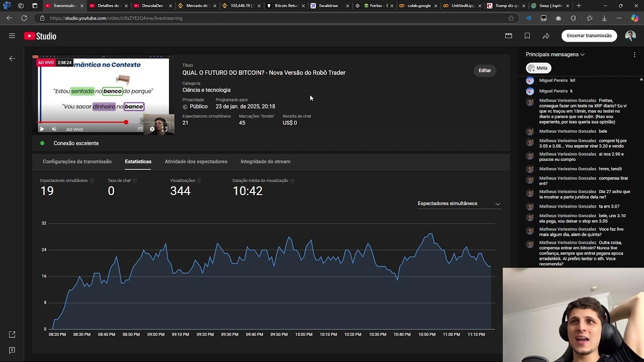Open Atividade dos espectadores tab
The image size is (644, 362).
coord(196,161)
